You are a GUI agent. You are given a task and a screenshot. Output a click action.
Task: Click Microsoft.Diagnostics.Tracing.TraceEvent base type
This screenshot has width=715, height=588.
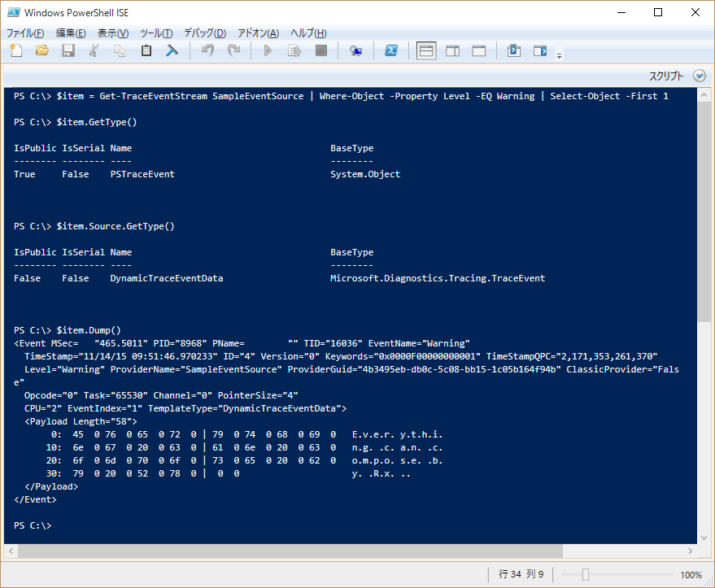tap(438, 278)
